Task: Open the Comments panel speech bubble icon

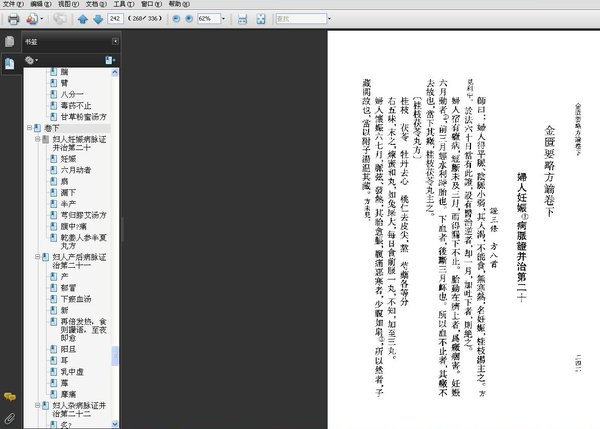Action: coord(10,397)
